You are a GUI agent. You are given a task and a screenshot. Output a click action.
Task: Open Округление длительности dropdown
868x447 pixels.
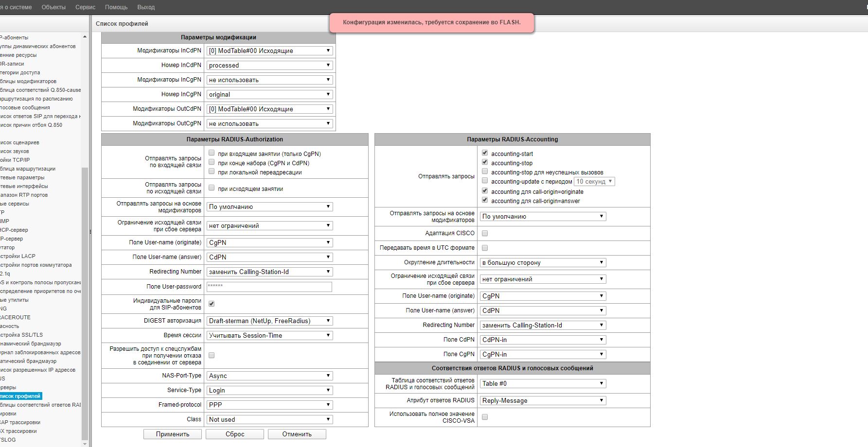[543, 262]
